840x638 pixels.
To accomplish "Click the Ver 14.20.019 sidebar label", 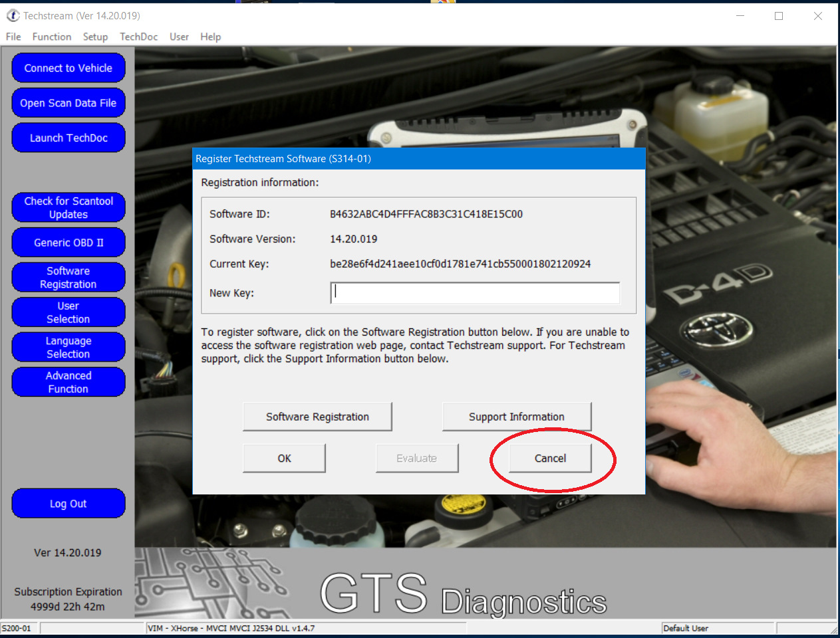I will click(68, 552).
